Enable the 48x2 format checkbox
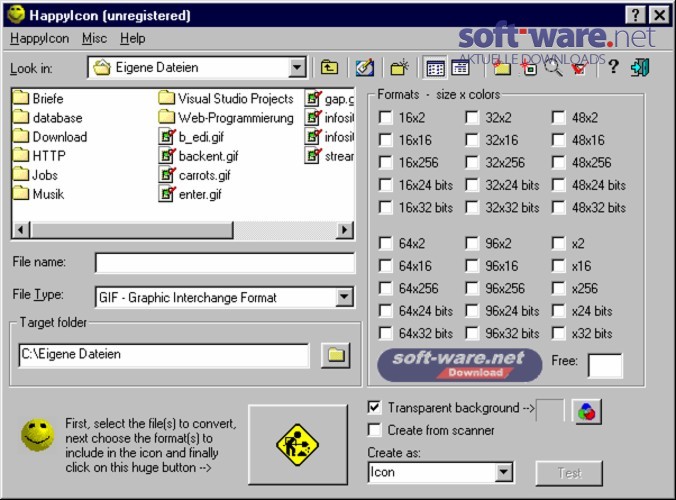This screenshot has height=500, width=676. pos(558,118)
